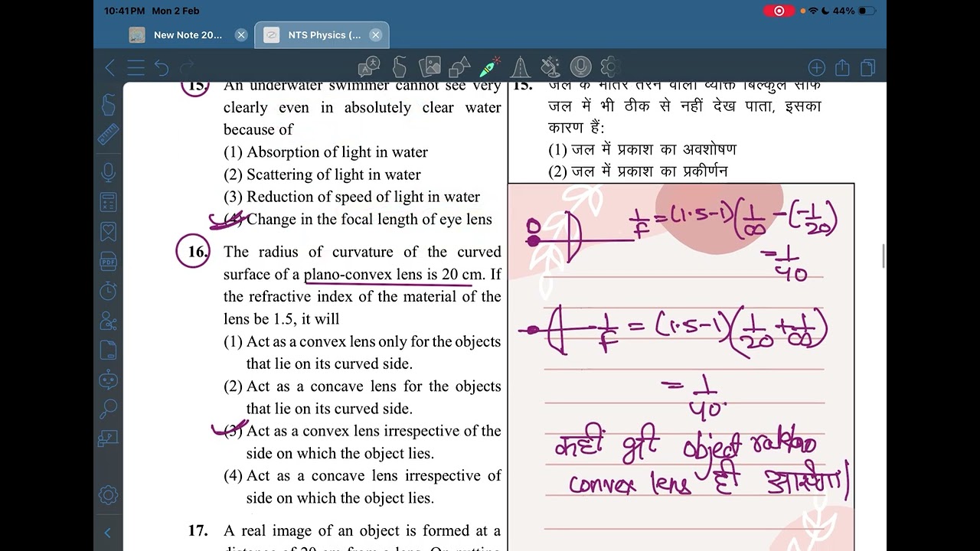Click option '(2) Scattering of light in water'

click(322, 174)
